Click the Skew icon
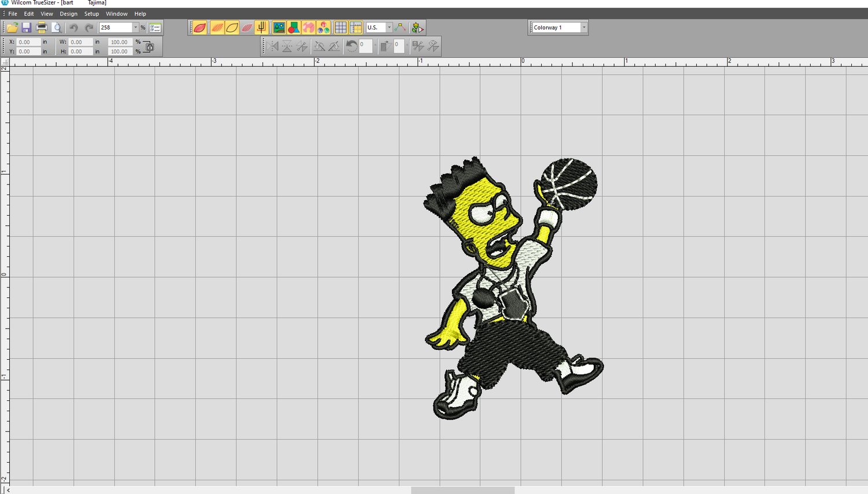Screen dimensions: 868x494 point(385,46)
